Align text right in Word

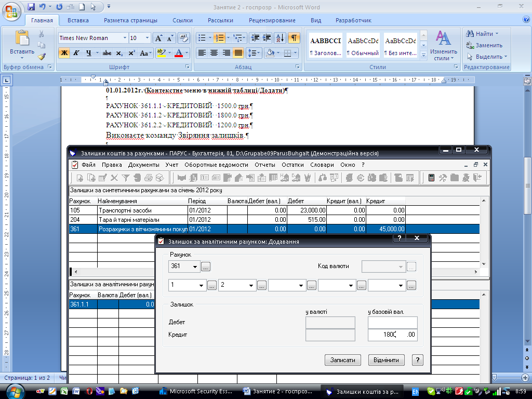click(x=226, y=53)
